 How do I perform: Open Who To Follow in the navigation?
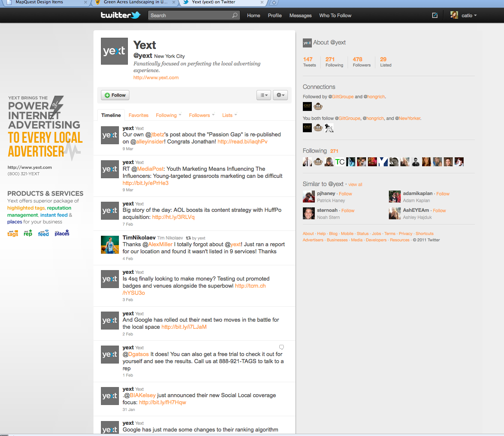(x=335, y=15)
